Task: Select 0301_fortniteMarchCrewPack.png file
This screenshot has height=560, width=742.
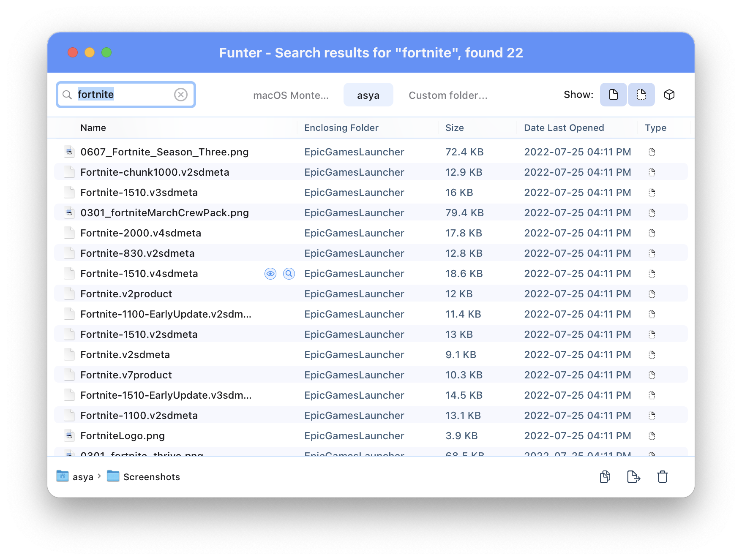Action: pos(164,213)
